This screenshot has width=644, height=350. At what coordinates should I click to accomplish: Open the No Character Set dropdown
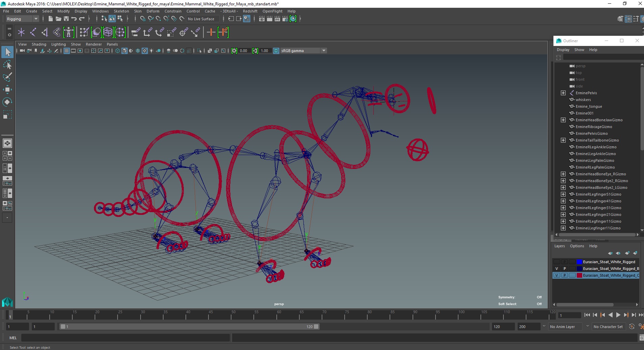coord(609,327)
